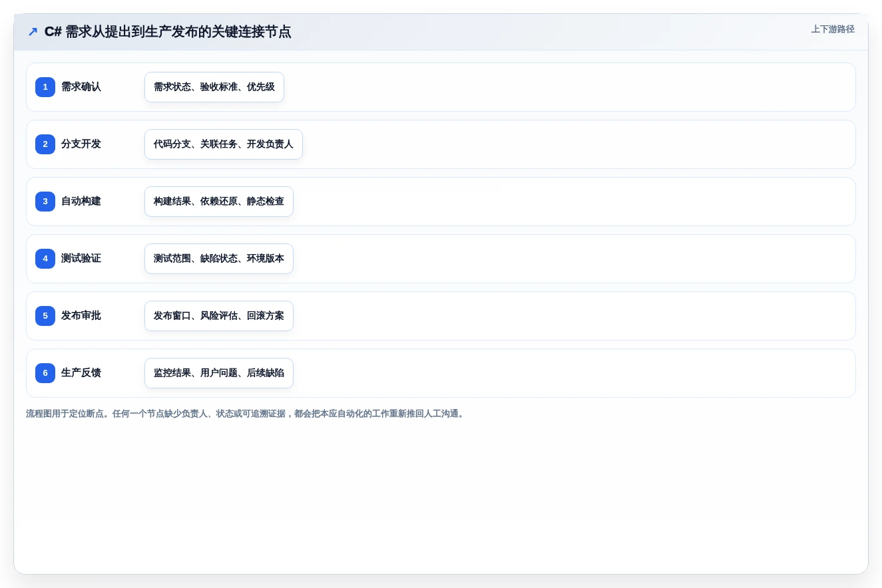
Task: Select the step 4 number badge
Action: [45, 259]
